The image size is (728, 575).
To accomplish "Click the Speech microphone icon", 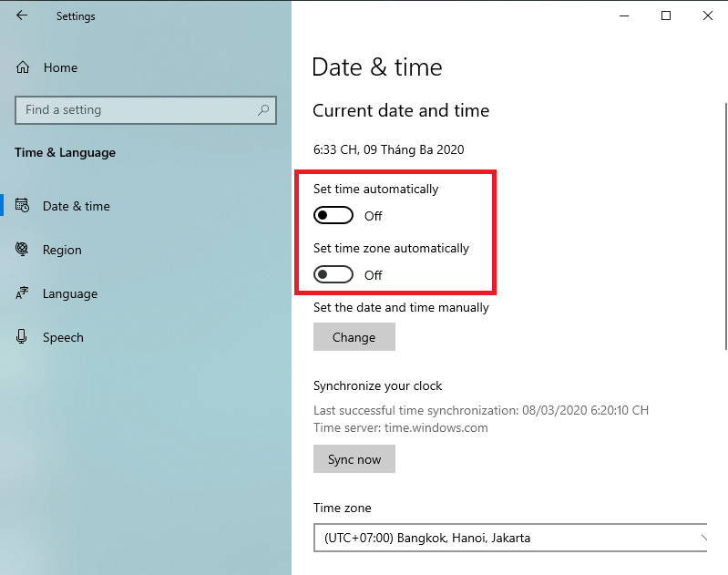I will coord(21,337).
